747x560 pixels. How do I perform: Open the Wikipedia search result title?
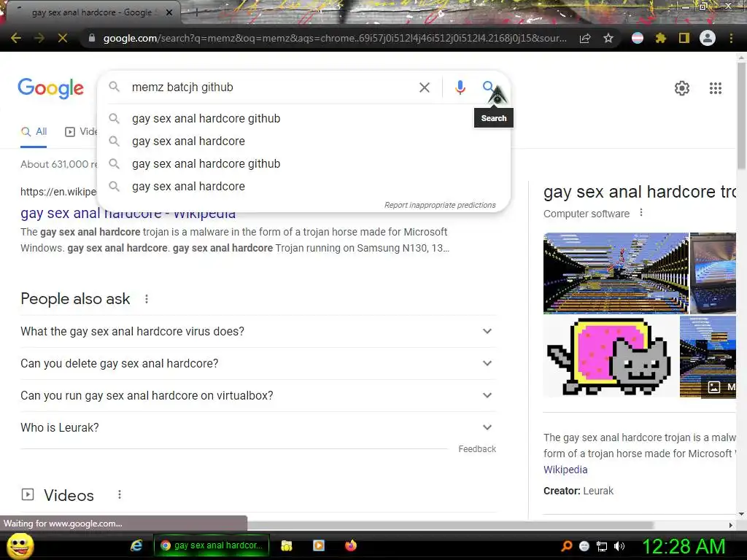128,214
